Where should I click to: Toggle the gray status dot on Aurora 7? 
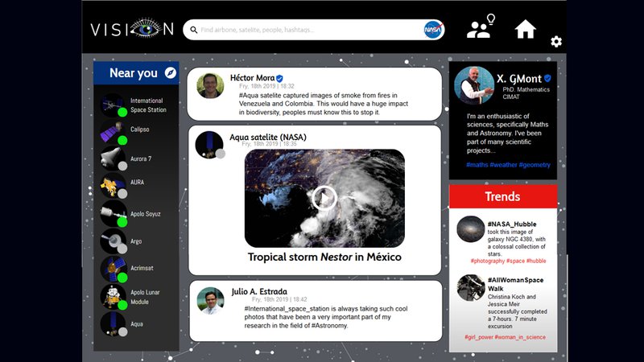click(123, 167)
